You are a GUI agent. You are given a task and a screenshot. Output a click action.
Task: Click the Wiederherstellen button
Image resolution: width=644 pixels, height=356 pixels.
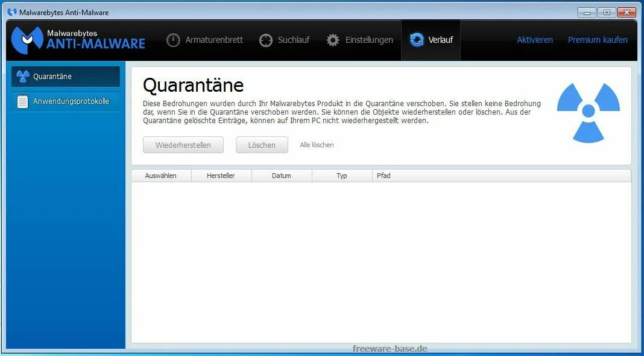point(183,145)
